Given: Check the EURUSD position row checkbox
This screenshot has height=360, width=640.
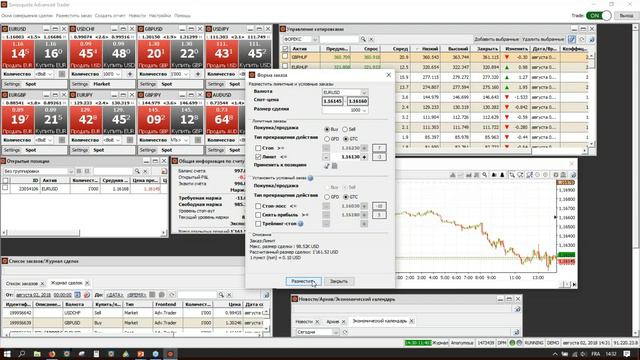Looking at the screenshot, I should pyautogui.click(x=5, y=188).
